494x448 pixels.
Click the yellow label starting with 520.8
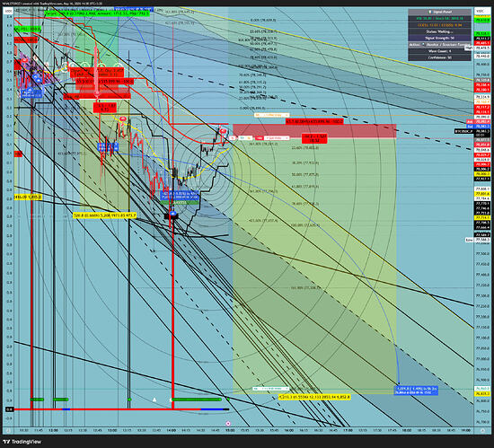pos(104,215)
